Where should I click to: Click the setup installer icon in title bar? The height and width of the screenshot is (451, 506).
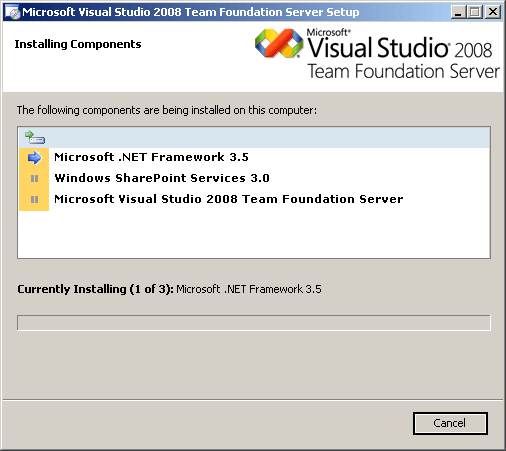click(x=13, y=12)
